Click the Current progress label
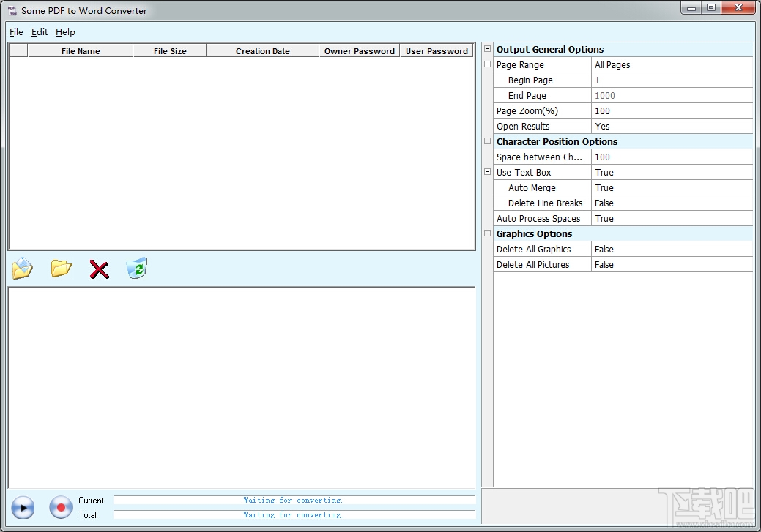 pos(91,501)
